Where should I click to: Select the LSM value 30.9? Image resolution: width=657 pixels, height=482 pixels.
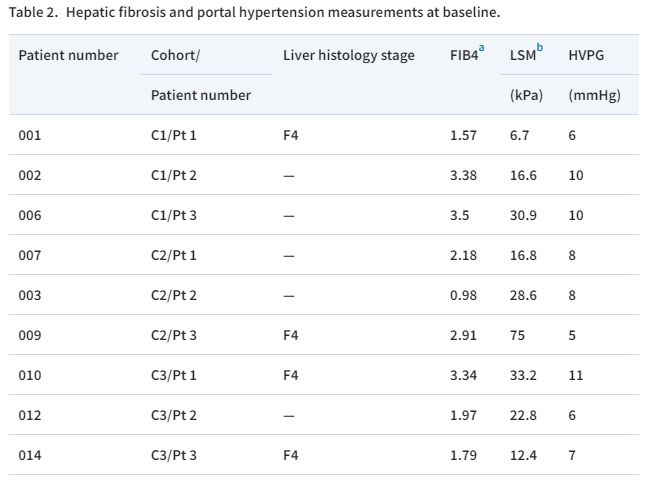(523, 215)
